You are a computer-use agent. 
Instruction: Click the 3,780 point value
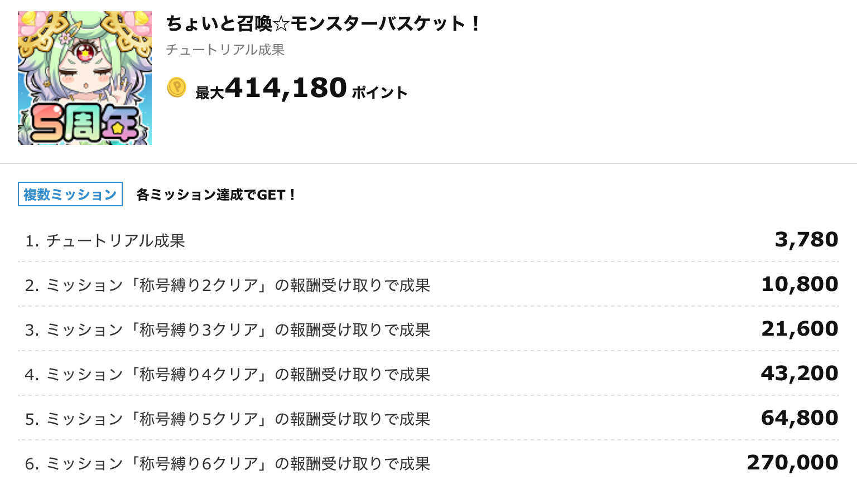coord(806,240)
